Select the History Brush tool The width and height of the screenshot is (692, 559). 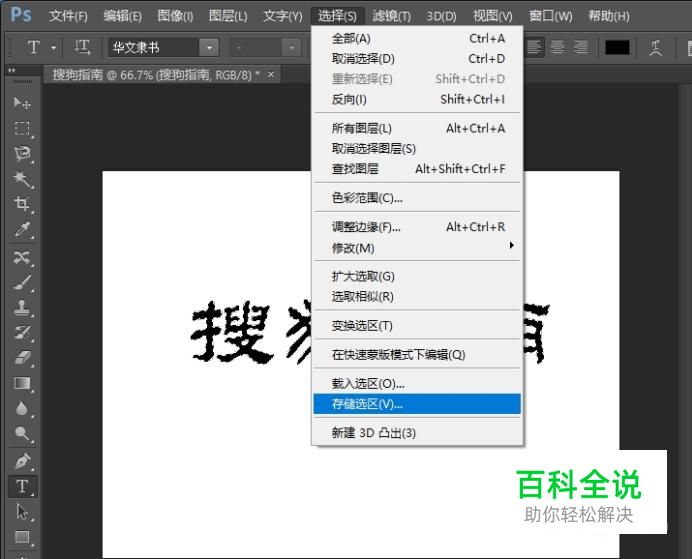(22, 332)
